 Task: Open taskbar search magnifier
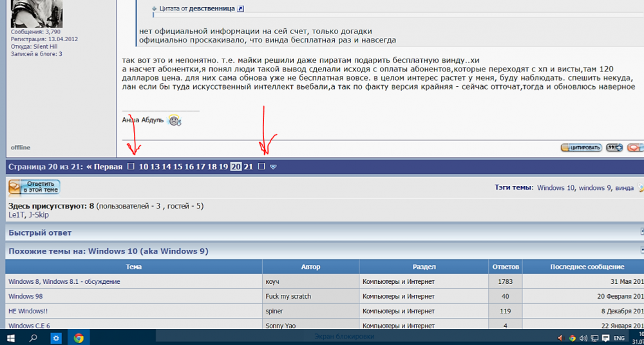pos(33,338)
